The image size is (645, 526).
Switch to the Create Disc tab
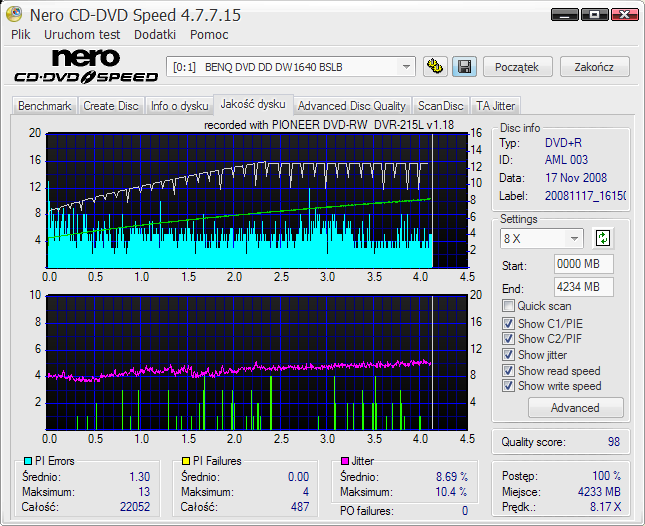(x=111, y=106)
